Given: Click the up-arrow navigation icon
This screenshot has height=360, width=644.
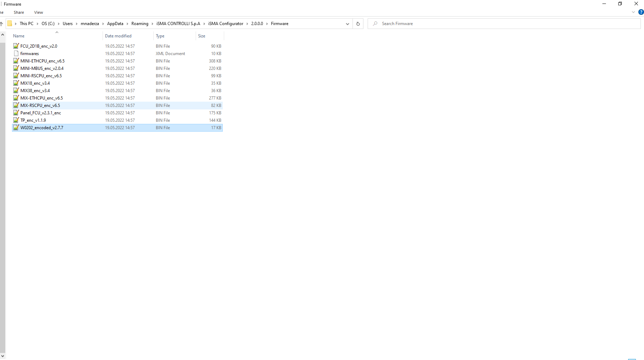Looking at the screenshot, I should (x=2, y=24).
